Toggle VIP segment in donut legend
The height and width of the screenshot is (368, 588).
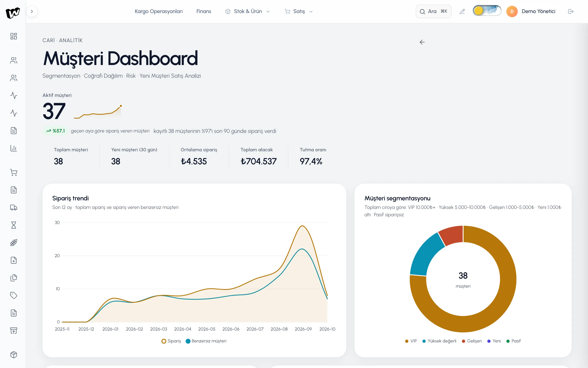(x=411, y=341)
